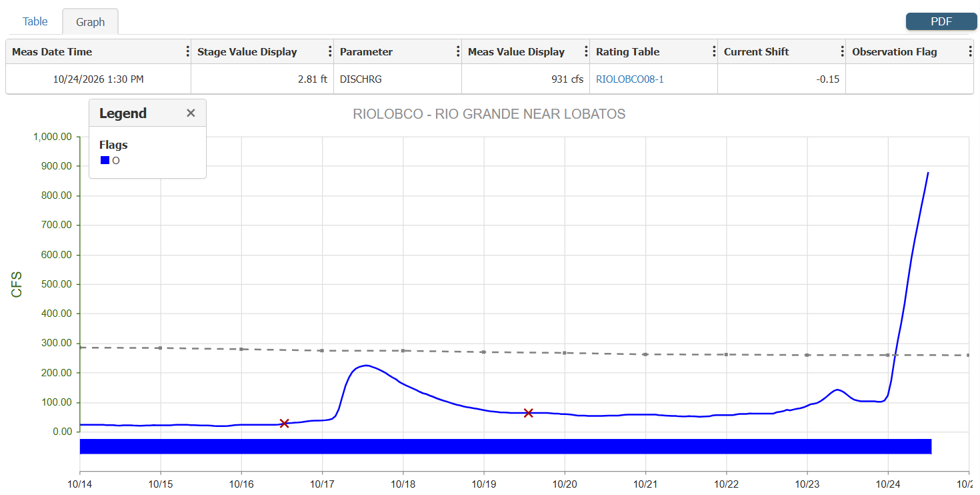Viewport: 980px width, 495px height.
Task: Select the 10/24/2026 1:30 PM cell
Action: pyautogui.click(x=99, y=79)
